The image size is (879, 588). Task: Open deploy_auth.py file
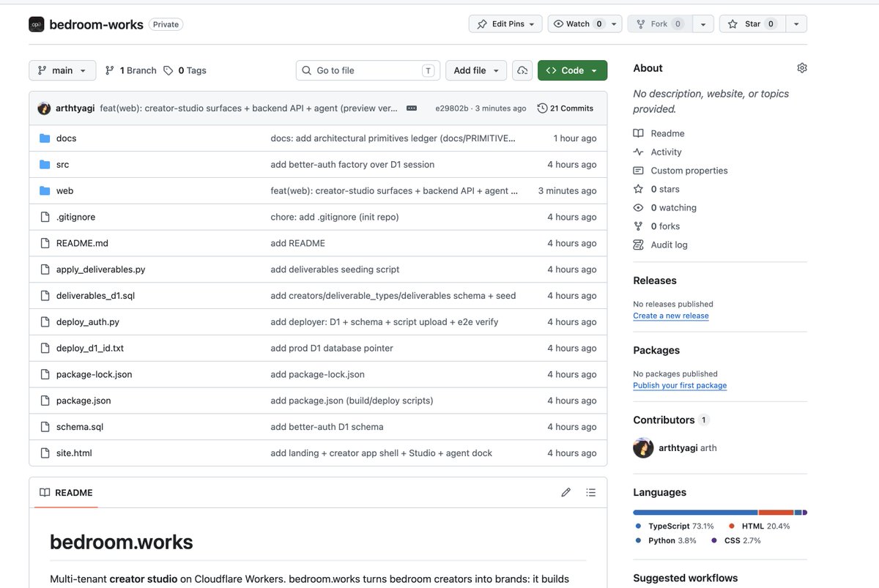[x=88, y=322]
